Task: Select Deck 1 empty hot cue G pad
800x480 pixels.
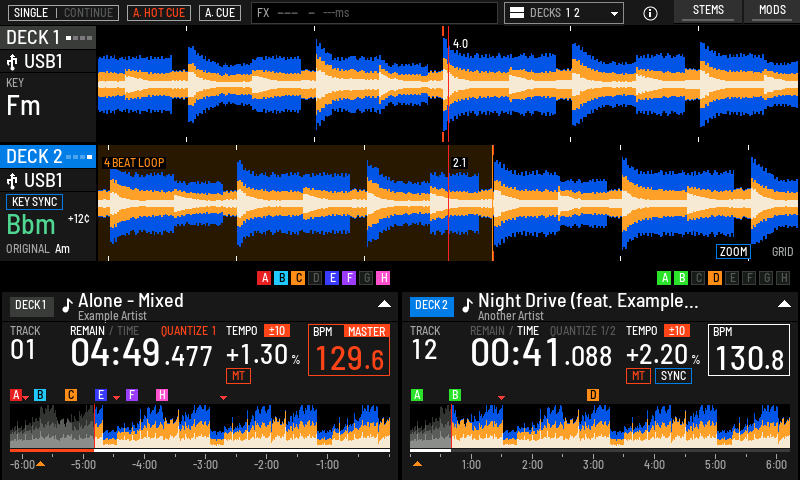Action: [x=366, y=278]
